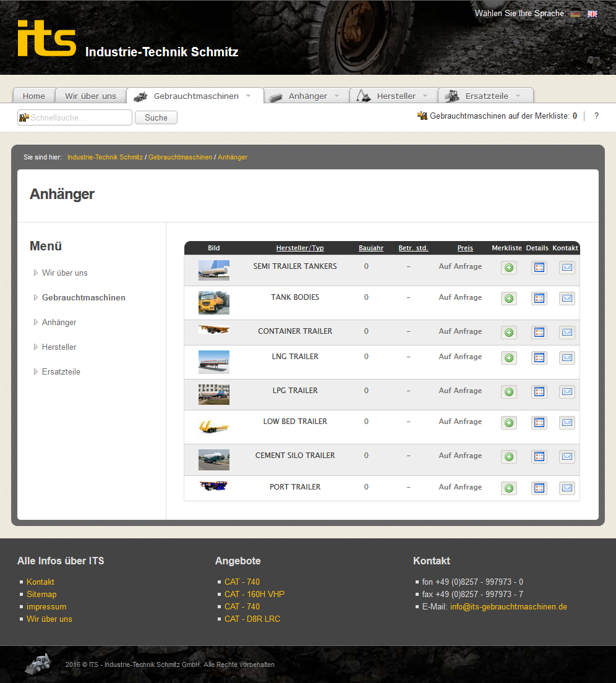Image resolution: width=616 pixels, height=683 pixels.
Task: Click CEMENT SILO TRAILER name text
Action: (295, 456)
